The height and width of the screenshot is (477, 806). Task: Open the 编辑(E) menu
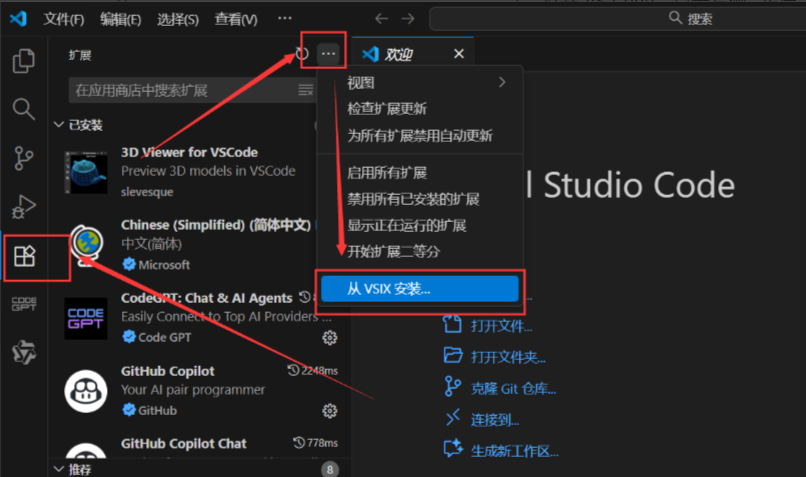coord(120,20)
